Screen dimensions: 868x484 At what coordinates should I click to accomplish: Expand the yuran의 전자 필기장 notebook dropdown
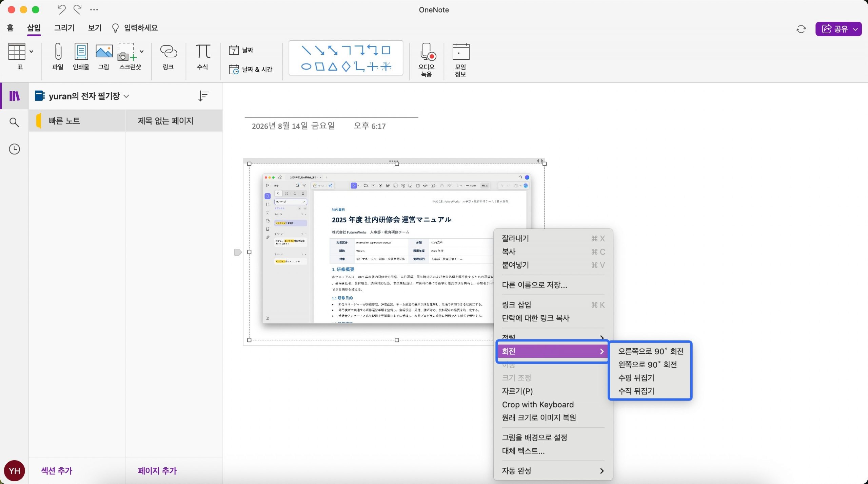point(126,96)
